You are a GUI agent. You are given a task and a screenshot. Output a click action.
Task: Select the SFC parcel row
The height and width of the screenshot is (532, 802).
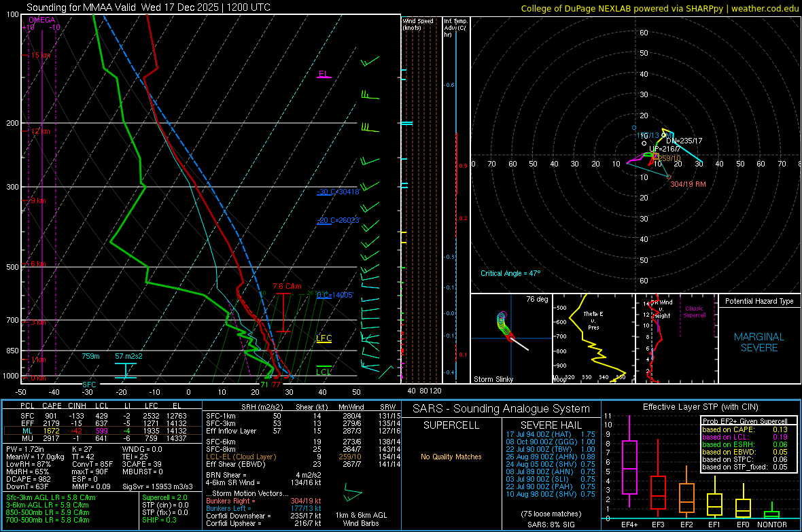(x=103, y=416)
